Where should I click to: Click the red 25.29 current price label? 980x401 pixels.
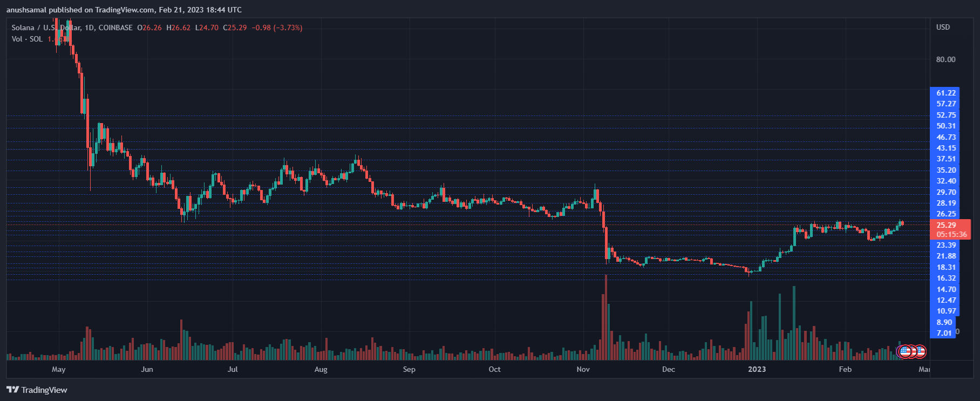(x=947, y=225)
